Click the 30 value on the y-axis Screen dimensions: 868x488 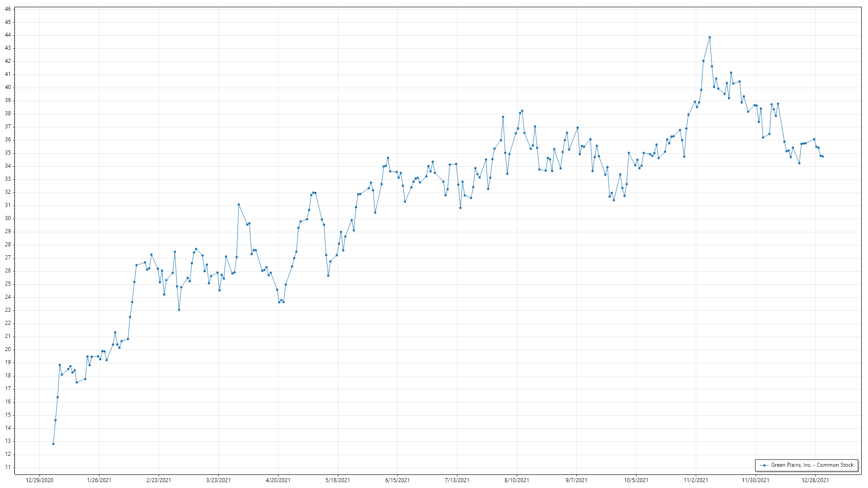point(8,219)
